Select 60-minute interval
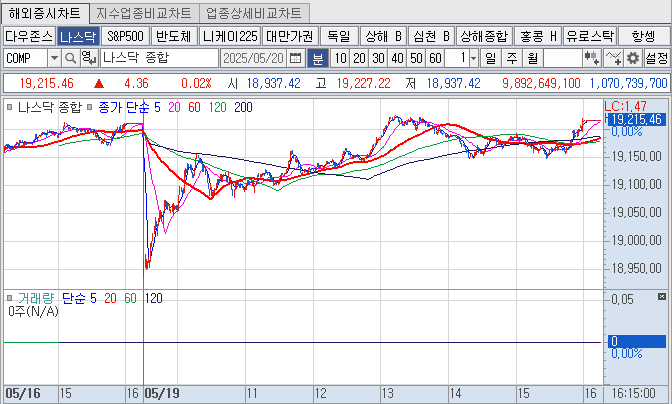The image size is (672, 404). [x=435, y=58]
